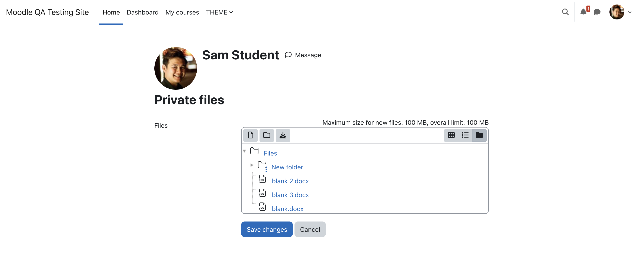Click the Sam Student name heading
The image size is (644, 267).
coord(241,55)
